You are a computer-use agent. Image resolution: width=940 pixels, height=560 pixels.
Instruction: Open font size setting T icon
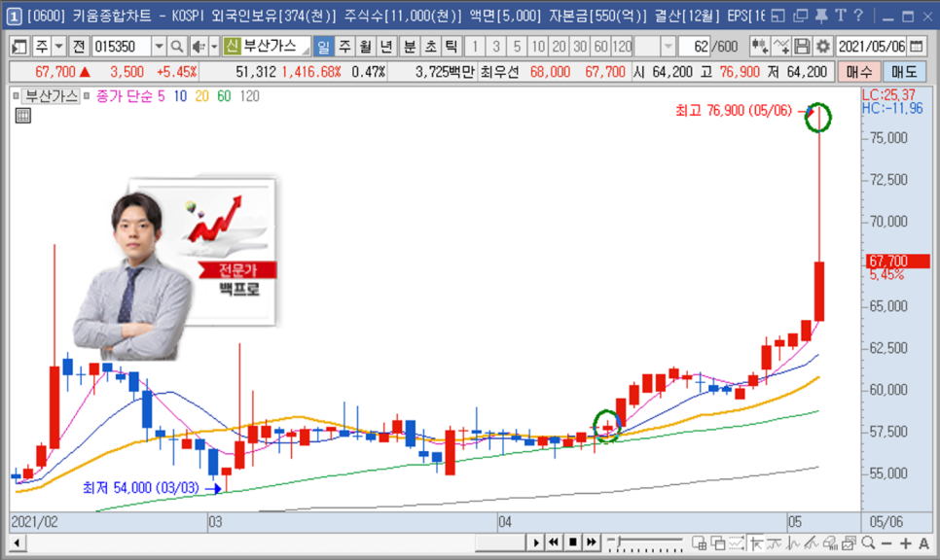[x=841, y=16]
